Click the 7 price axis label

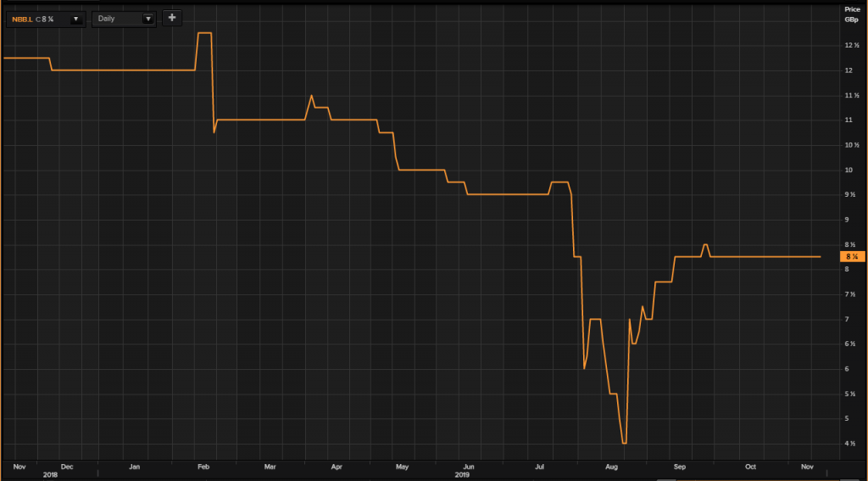(847, 319)
